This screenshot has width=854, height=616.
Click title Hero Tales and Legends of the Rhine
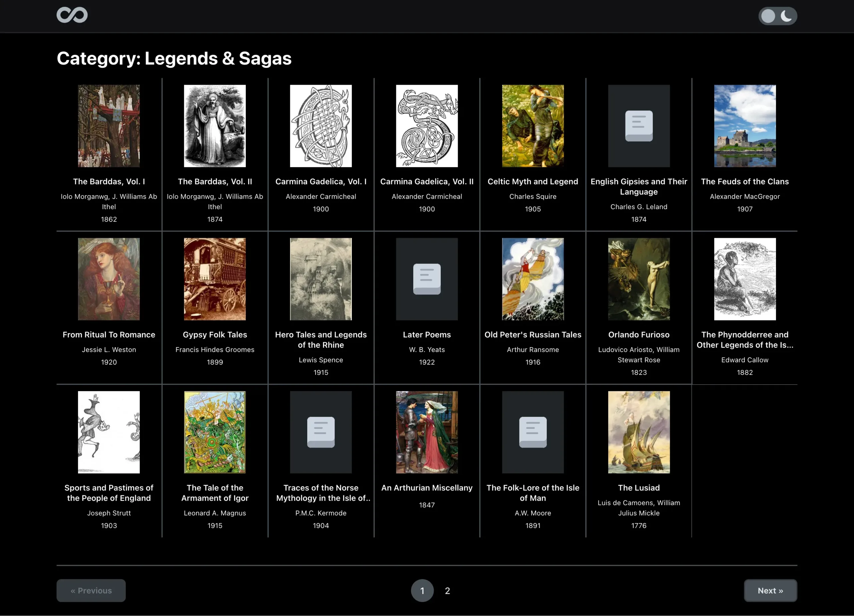[321, 340]
